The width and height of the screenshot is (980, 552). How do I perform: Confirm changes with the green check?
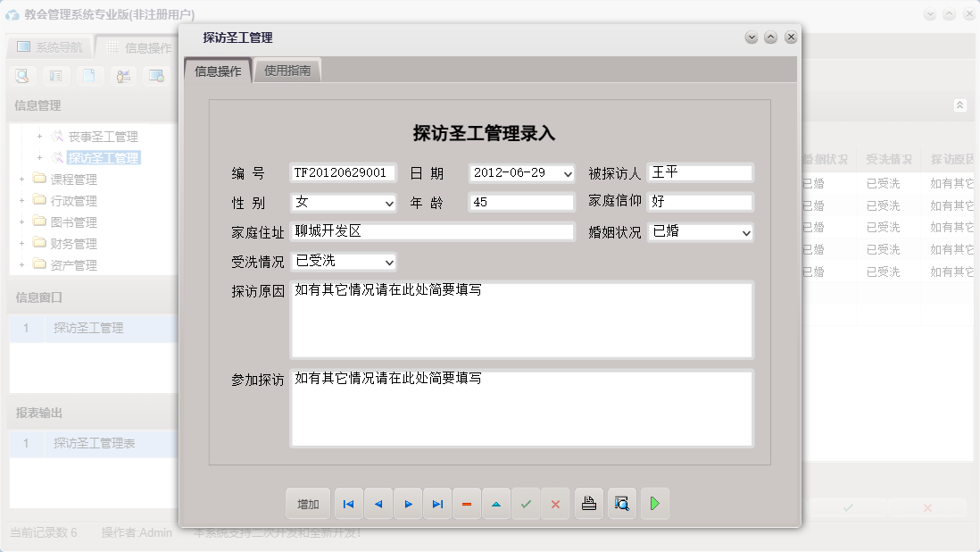pyautogui.click(x=526, y=504)
